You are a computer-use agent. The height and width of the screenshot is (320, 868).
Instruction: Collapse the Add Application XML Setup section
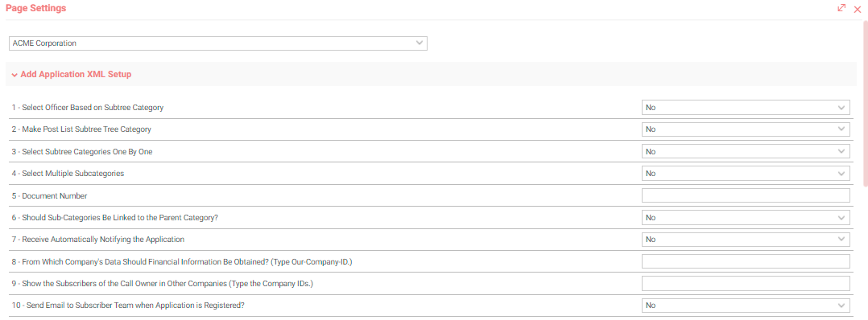point(71,74)
